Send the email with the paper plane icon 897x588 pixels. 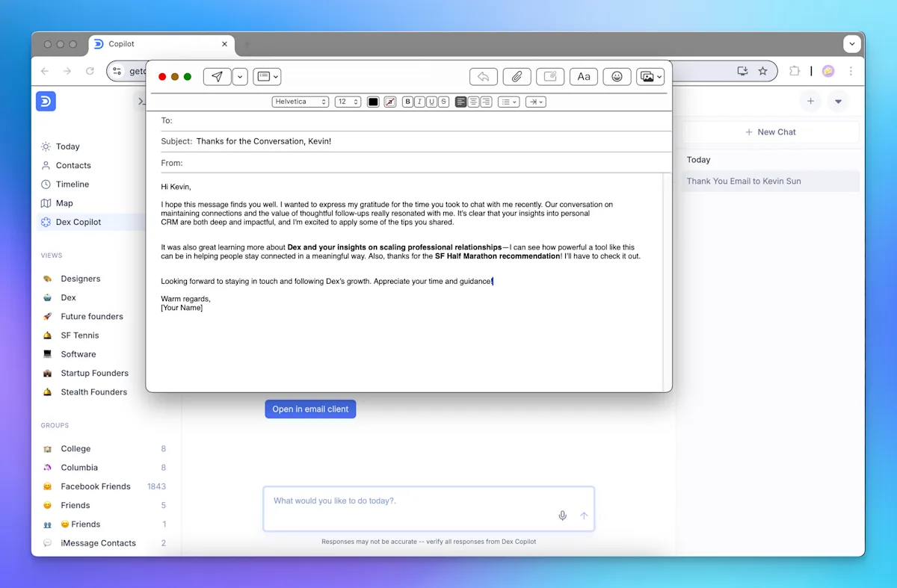click(218, 76)
